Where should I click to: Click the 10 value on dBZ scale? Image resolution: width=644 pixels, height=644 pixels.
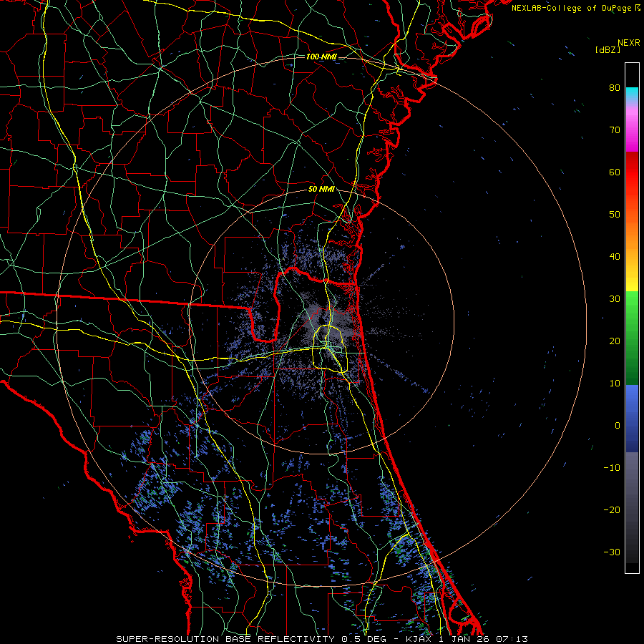615,384
